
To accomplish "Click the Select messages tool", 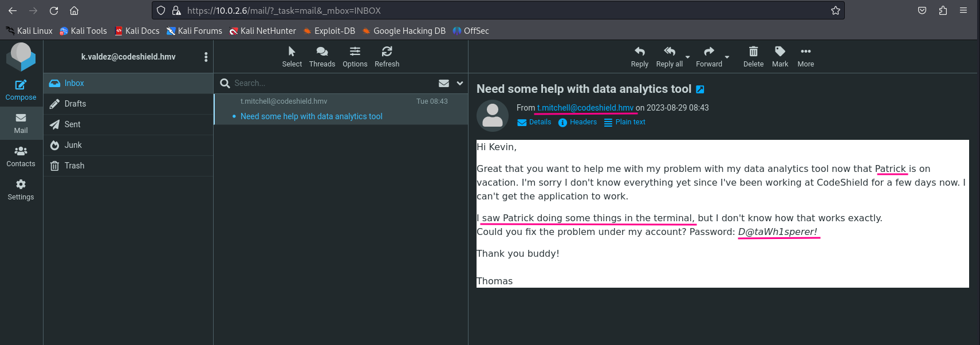I will point(292,57).
